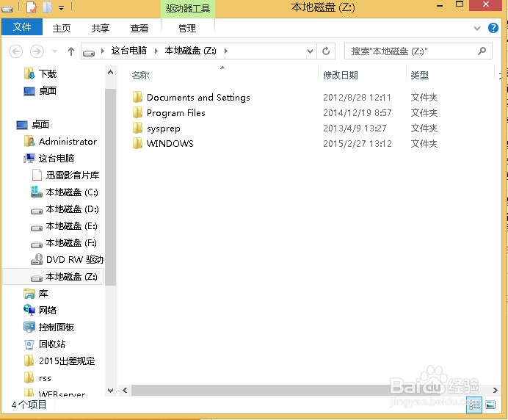Viewport: 508px width, 420px height.
Task: Open the Help question mark icon
Action: (493, 28)
